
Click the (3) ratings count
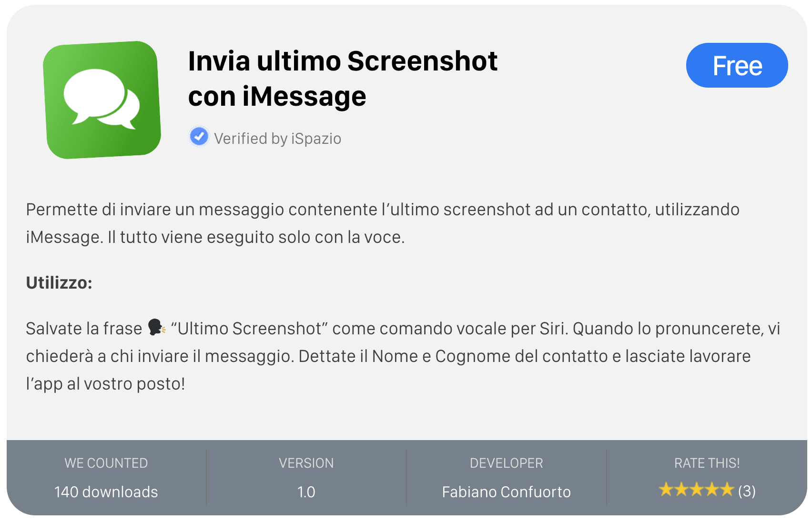747,491
